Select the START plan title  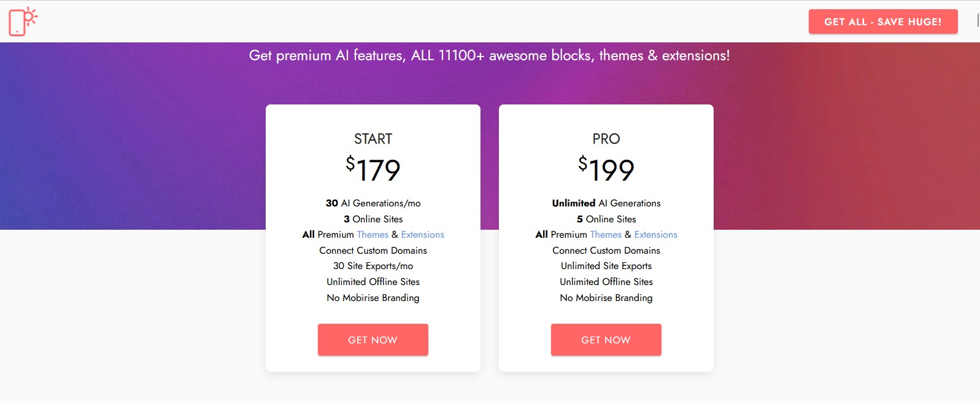coord(373,139)
